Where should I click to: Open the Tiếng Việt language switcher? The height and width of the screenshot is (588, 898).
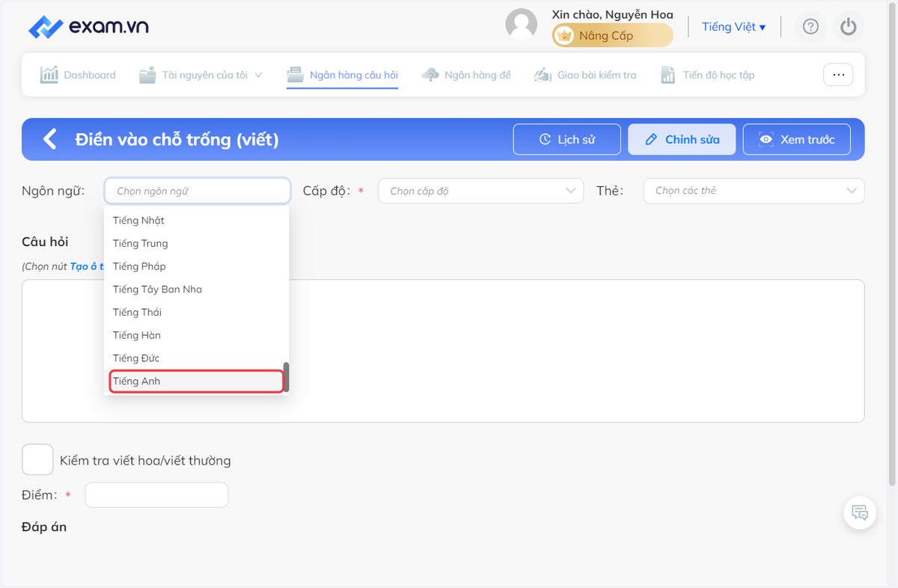733,27
